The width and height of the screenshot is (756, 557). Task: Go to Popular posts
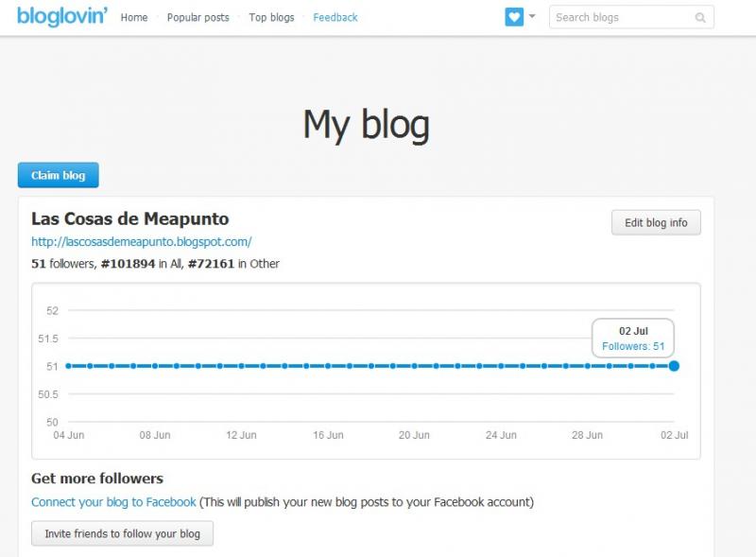click(198, 17)
